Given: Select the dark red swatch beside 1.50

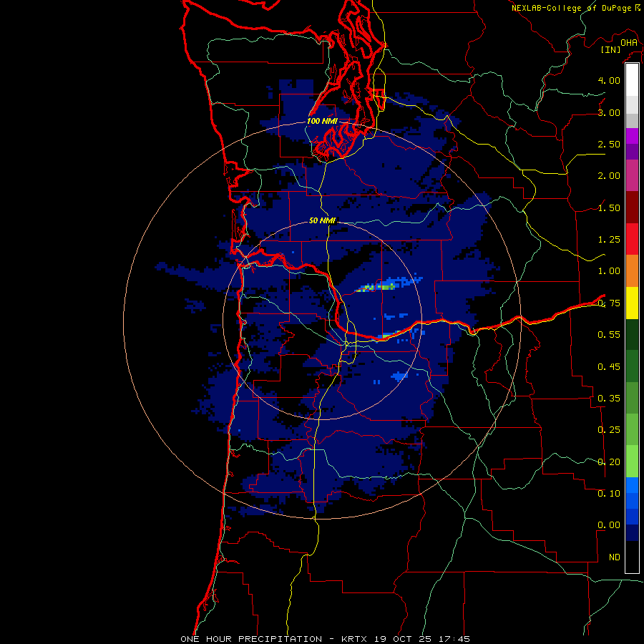Looking at the screenshot, I should pos(632,208).
